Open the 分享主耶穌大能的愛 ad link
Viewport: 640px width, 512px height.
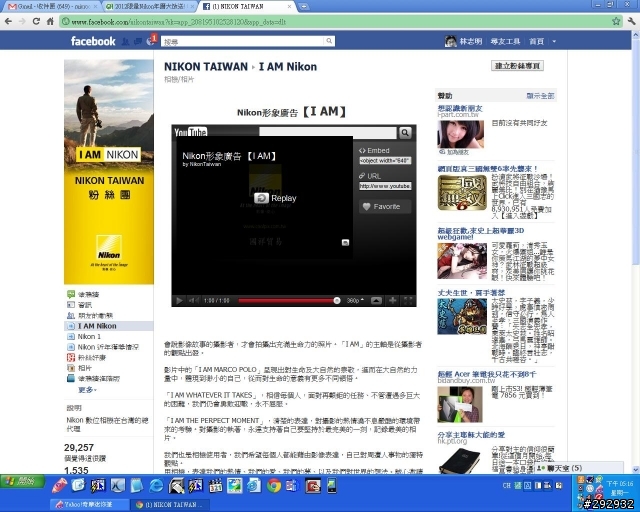471,435
